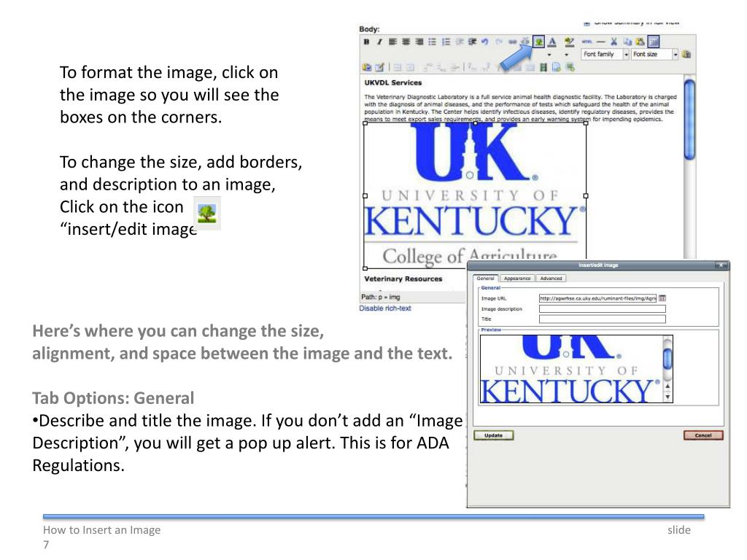The image size is (747, 560).
Task: Select the background highlight color icon
Action: pos(569,42)
